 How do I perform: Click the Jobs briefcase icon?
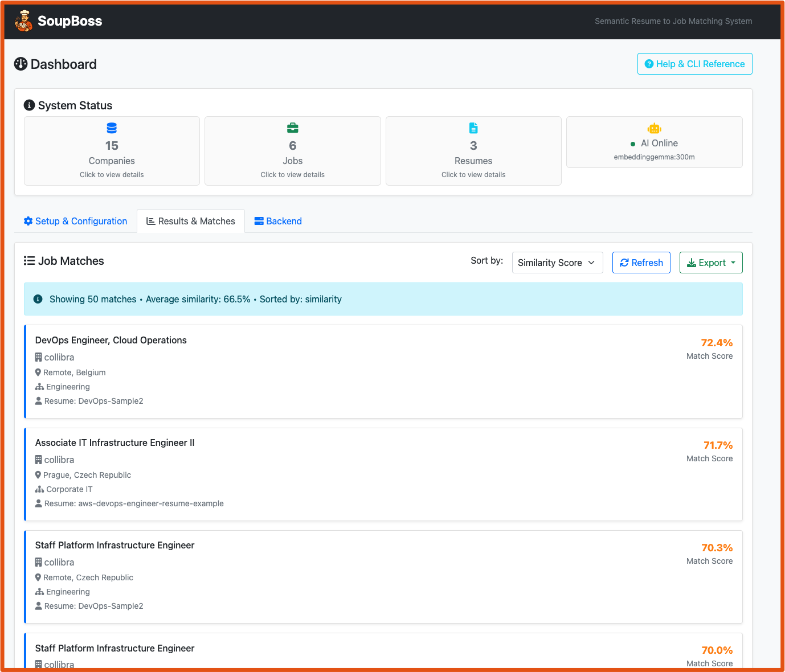[x=293, y=128]
